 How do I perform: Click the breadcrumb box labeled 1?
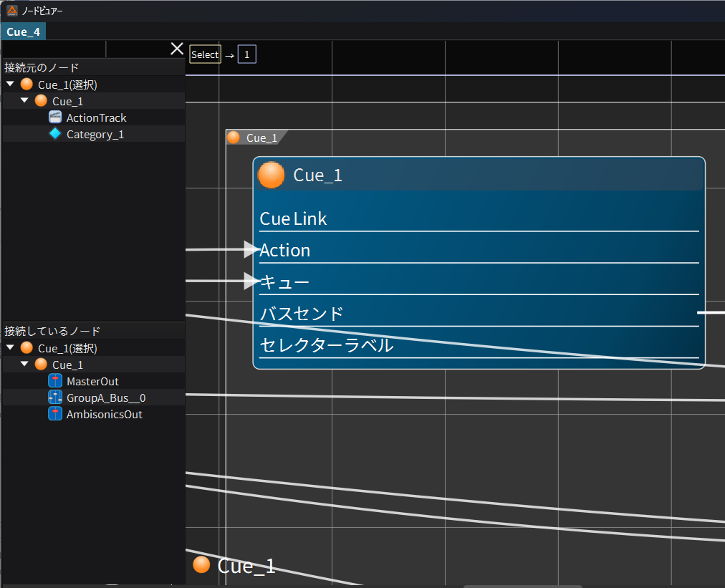247,54
